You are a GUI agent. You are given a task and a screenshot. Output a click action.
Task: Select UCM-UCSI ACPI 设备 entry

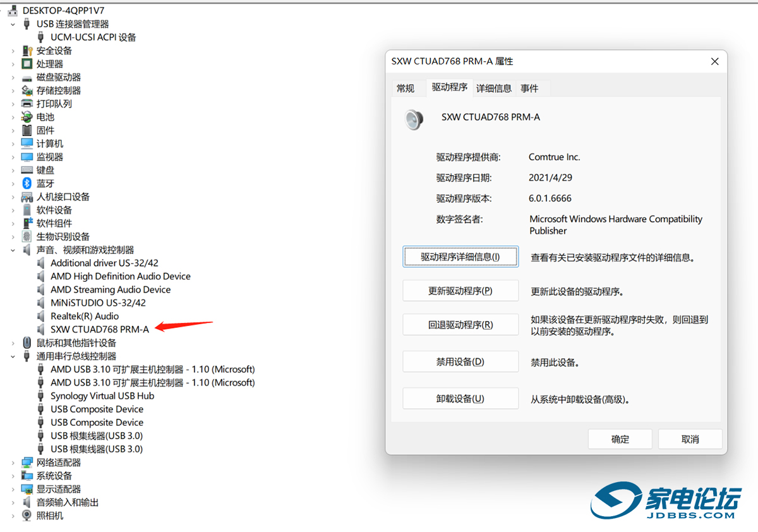[93, 37]
